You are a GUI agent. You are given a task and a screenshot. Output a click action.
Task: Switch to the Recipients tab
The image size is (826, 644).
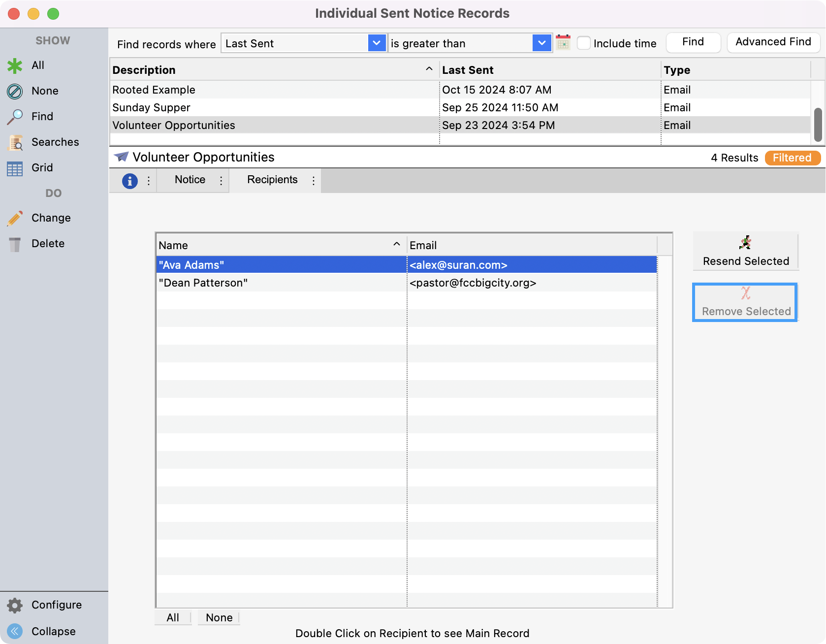tap(272, 180)
